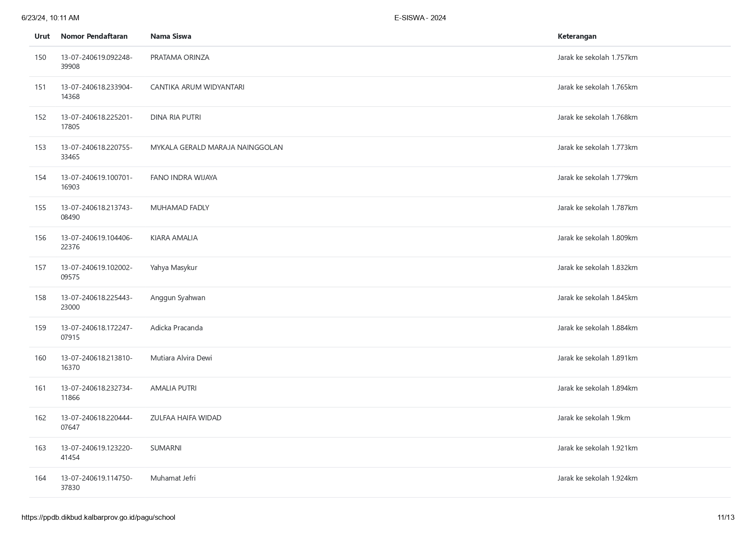Click order number 158
Screen dimensions: 756x534
click(x=40, y=298)
